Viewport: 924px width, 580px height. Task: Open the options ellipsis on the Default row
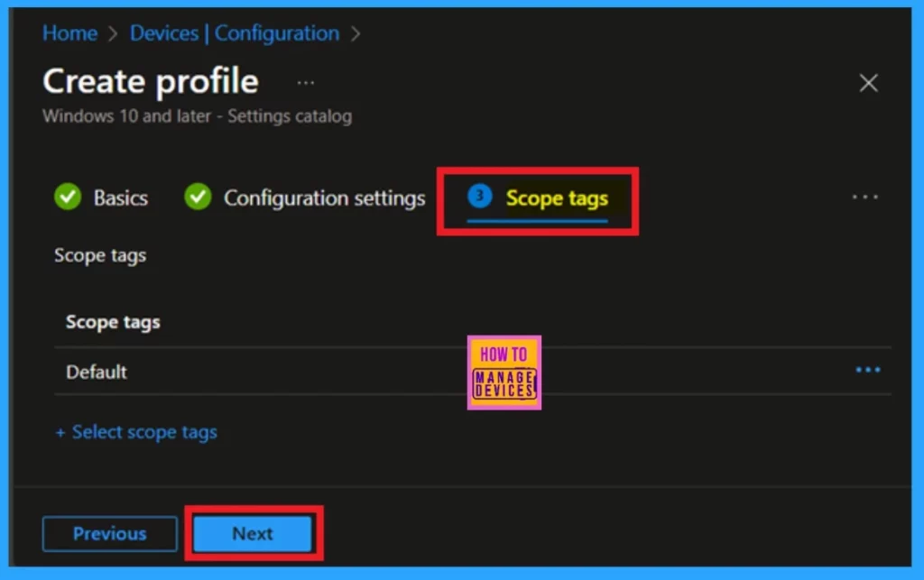tap(868, 370)
